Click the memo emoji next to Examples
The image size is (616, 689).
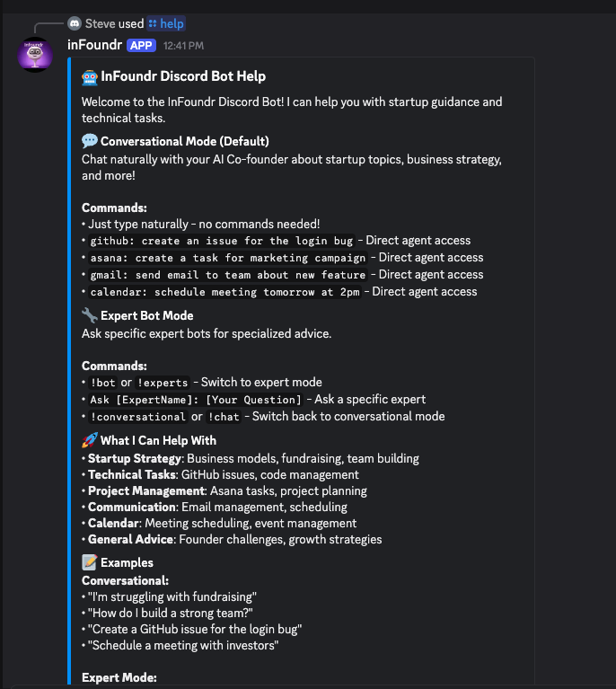click(x=89, y=562)
